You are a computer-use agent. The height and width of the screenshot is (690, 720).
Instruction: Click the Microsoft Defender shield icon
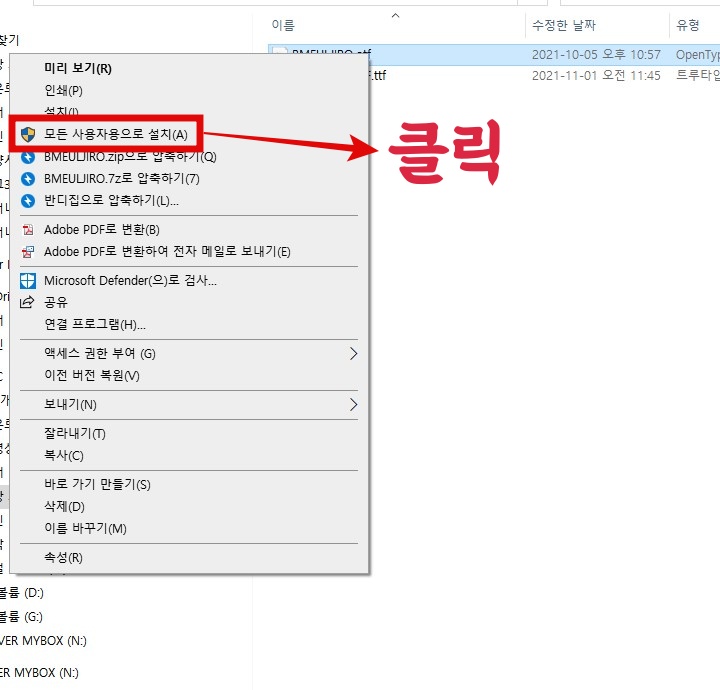tap(28, 280)
